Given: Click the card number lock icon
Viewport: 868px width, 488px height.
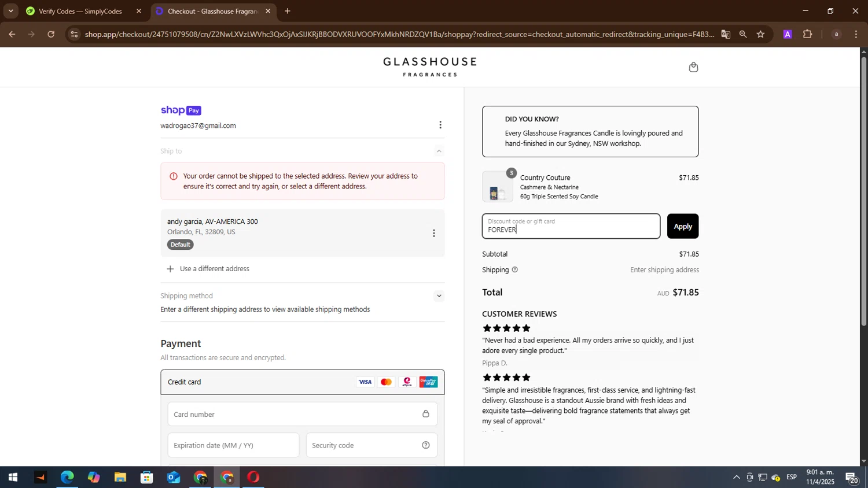Looking at the screenshot, I should click(x=425, y=414).
